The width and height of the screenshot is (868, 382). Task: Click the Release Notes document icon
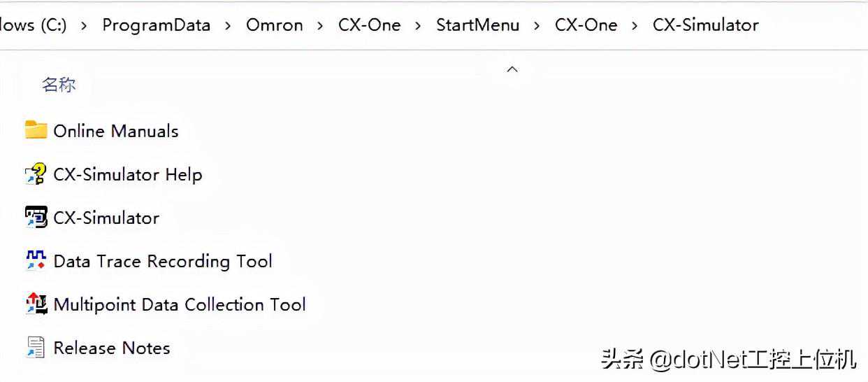coord(36,348)
